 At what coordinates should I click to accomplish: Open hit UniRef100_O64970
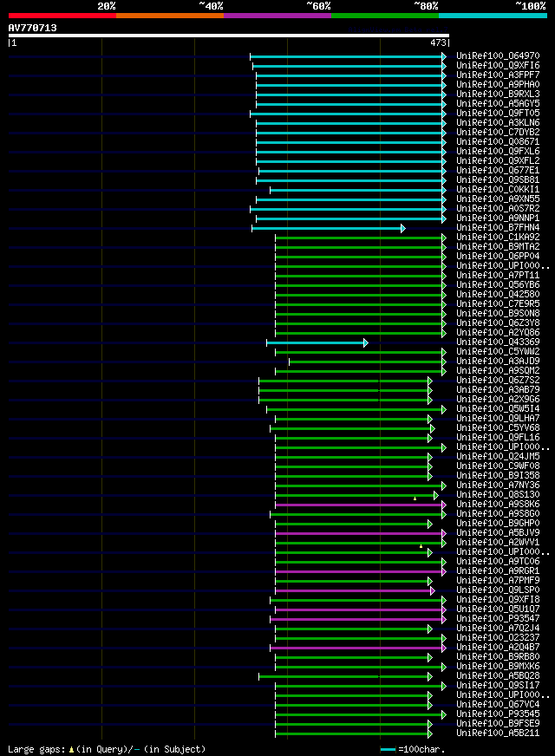(498, 56)
